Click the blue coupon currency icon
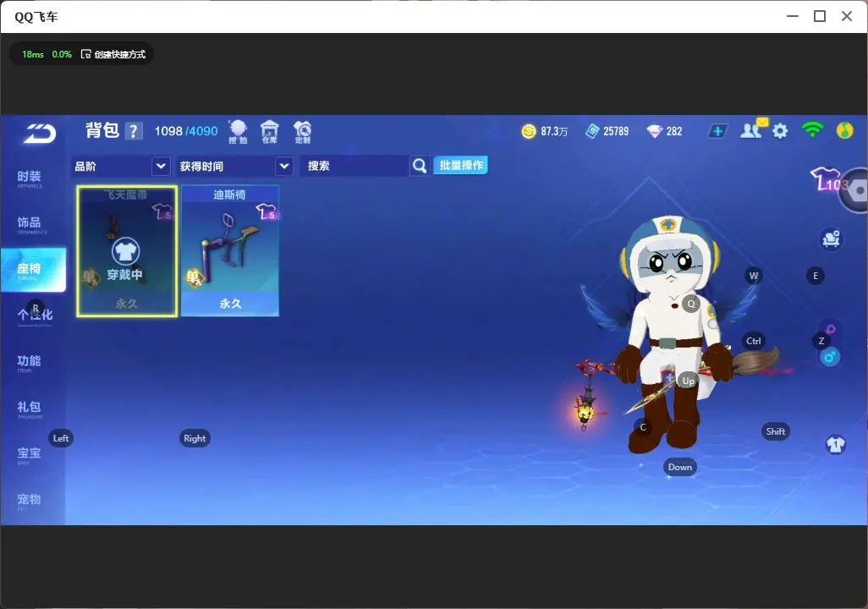This screenshot has height=609, width=868. pos(592,131)
